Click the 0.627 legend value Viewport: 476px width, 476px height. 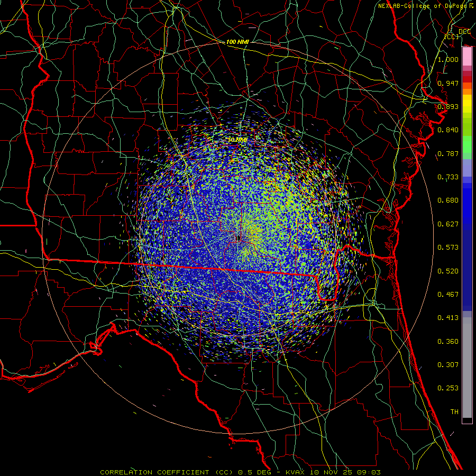(x=448, y=224)
